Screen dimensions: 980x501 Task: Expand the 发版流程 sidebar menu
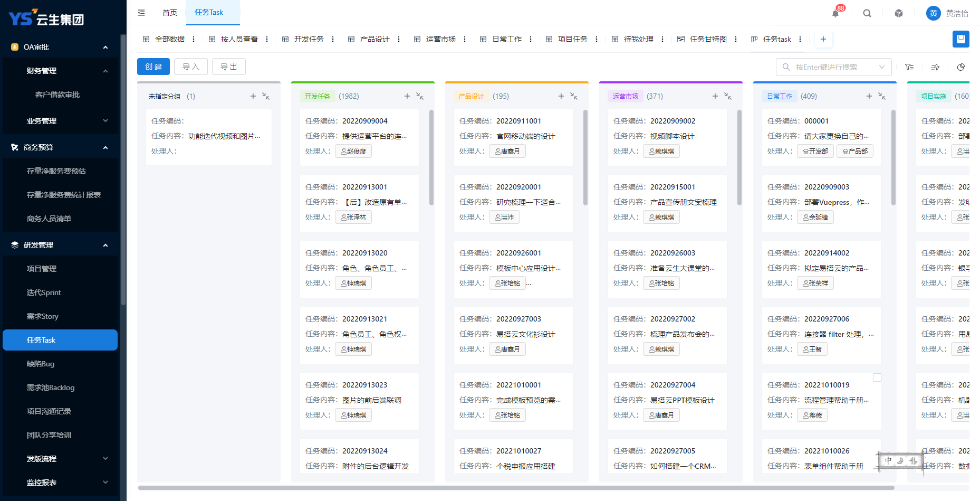coord(105,459)
